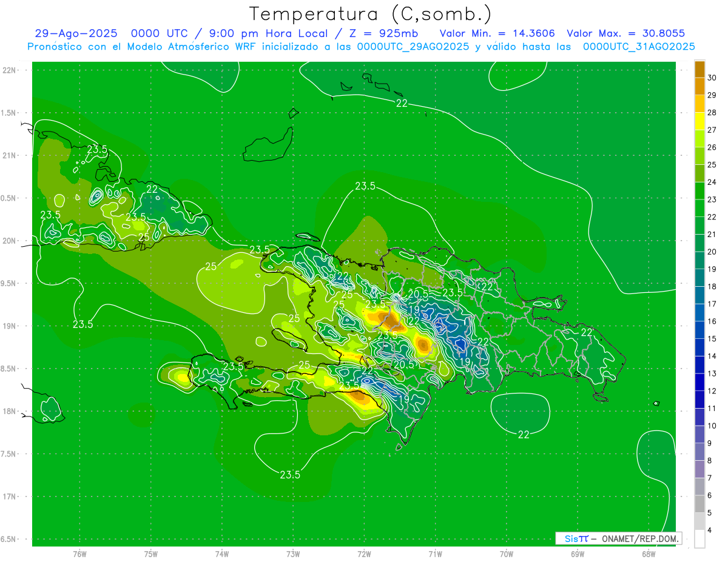Click the "19N" latitude axis label
Screen dimensions: 728x562
pyautogui.click(x=9, y=326)
